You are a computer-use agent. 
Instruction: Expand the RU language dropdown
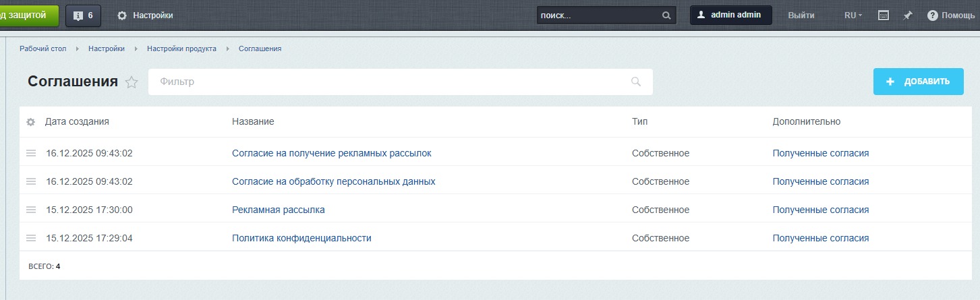point(853,16)
